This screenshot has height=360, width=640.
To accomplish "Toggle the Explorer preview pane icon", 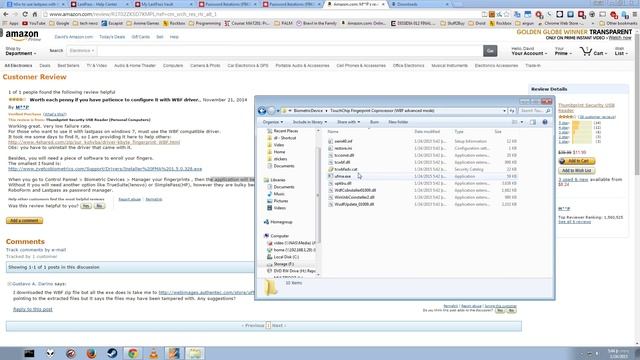I will tap(533, 122).
